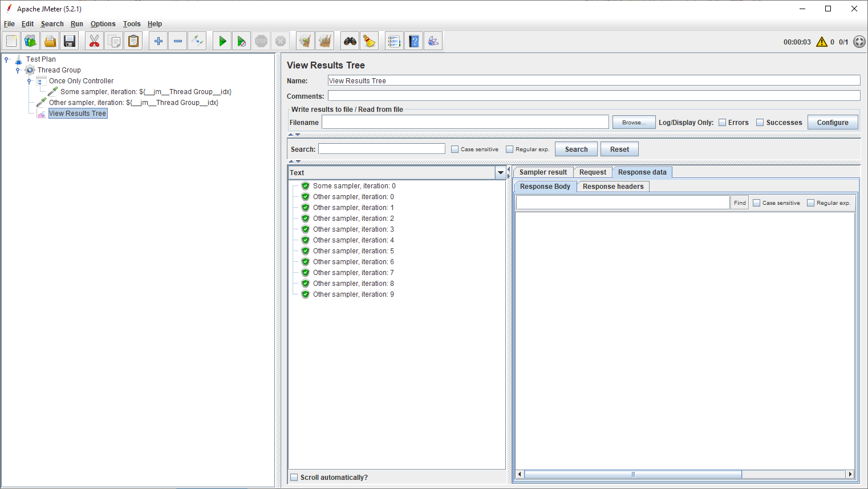Check the Scroll automatically? checkbox
Image resolution: width=868 pixels, height=489 pixels.
pyautogui.click(x=294, y=478)
